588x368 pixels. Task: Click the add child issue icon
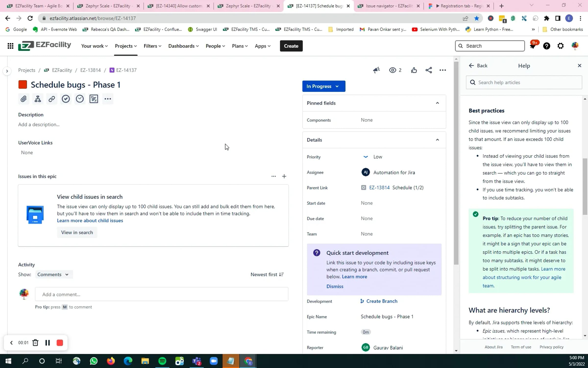point(38,99)
